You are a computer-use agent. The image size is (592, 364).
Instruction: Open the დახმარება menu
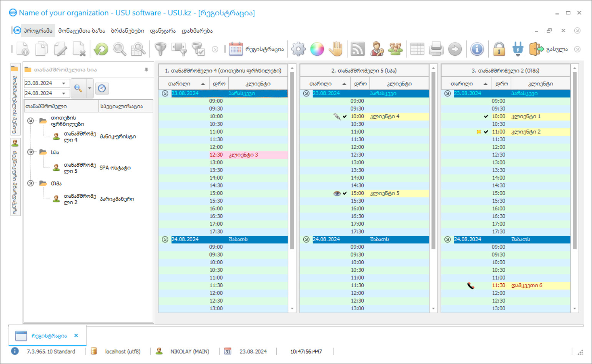coord(197,31)
